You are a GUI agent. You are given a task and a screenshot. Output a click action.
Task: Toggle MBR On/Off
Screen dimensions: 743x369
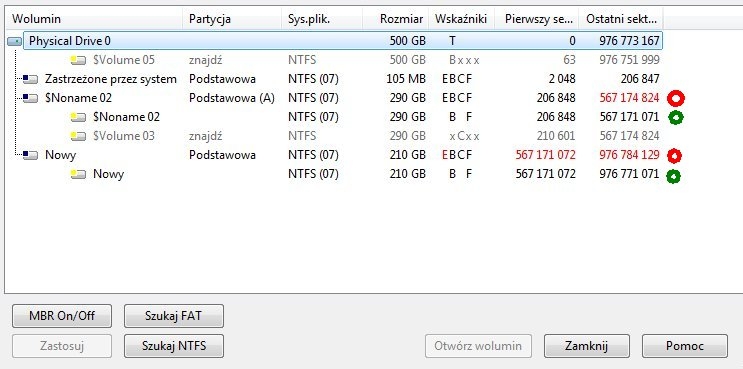coord(62,316)
